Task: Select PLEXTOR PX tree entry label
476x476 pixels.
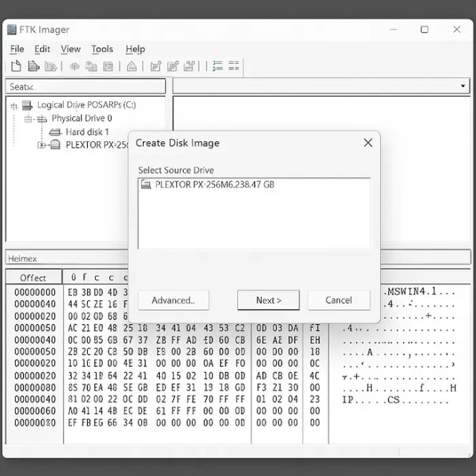Action: click(97, 145)
